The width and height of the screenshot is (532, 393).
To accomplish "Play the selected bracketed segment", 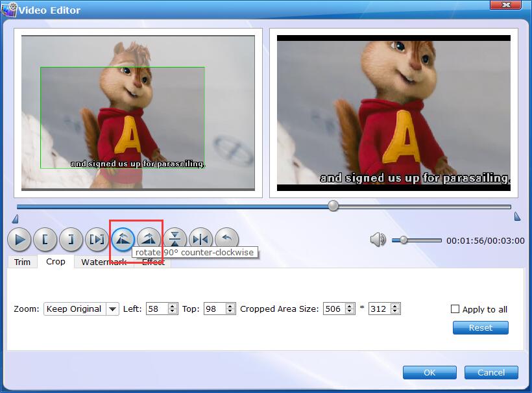I will tap(97, 240).
